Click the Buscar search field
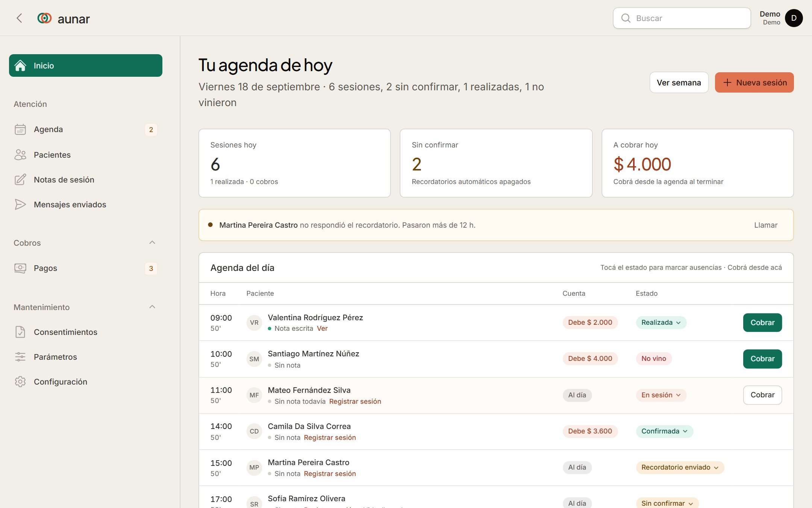812x508 pixels. click(682, 18)
